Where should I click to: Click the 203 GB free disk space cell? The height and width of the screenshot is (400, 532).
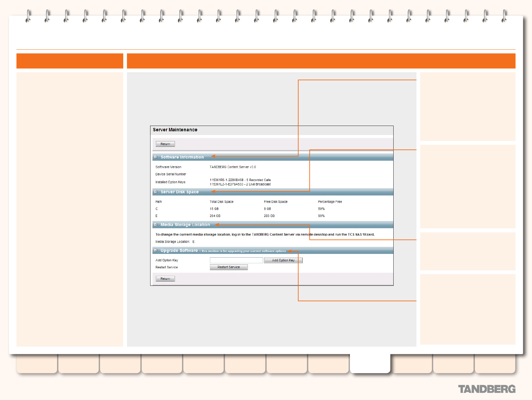tap(269, 216)
